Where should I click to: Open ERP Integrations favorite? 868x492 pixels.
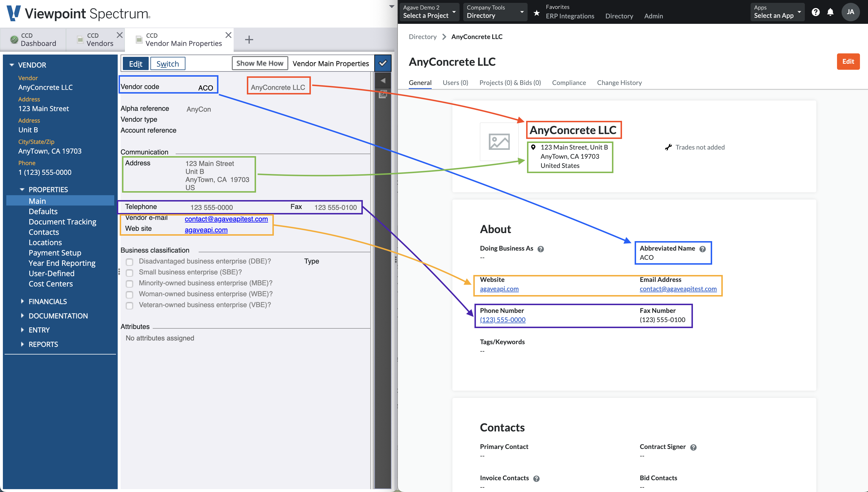tap(570, 16)
